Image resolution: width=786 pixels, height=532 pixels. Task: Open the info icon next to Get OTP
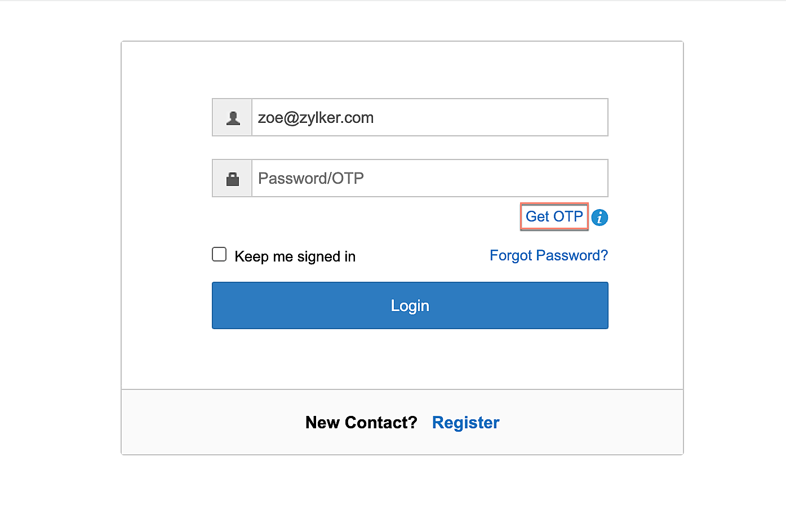point(600,218)
